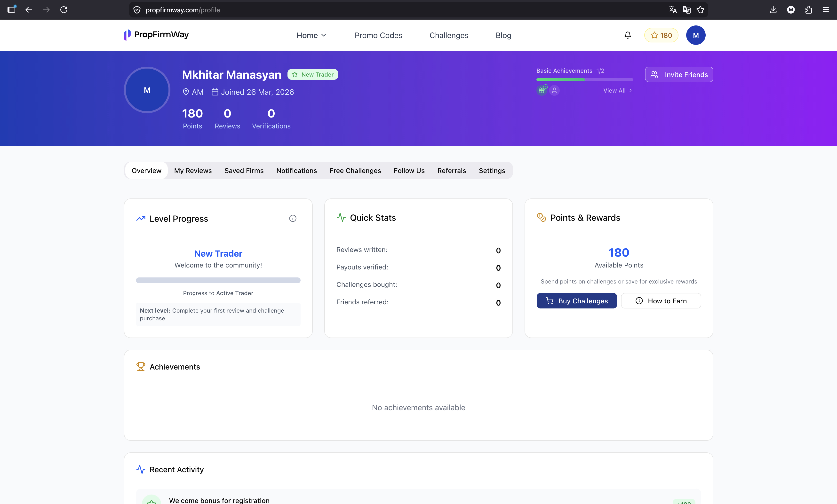
Task: Click the New Trader level title
Action: click(x=218, y=253)
